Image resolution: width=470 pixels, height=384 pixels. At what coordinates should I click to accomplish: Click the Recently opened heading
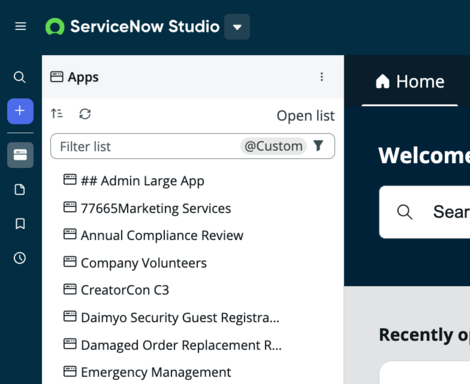[425, 335]
